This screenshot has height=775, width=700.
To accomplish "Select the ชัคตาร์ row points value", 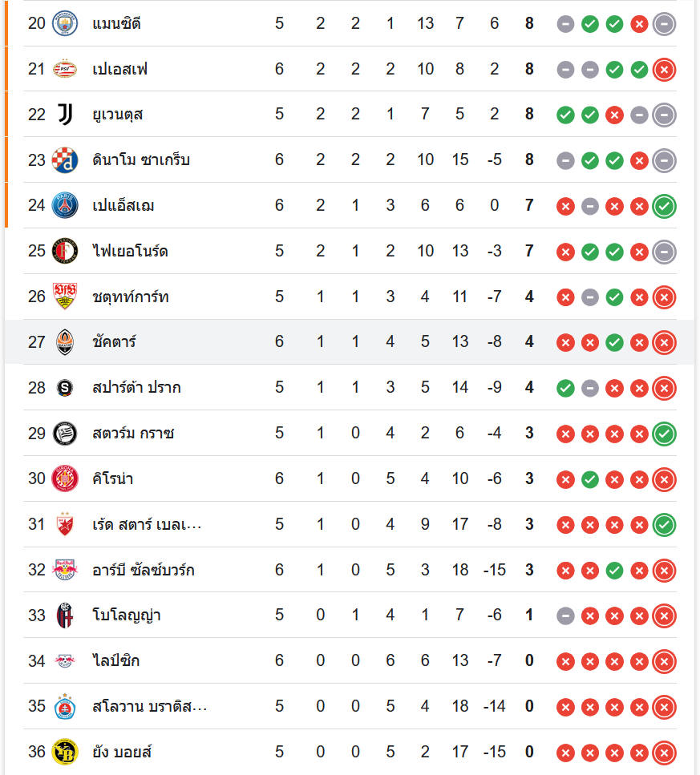I will tap(529, 342).
